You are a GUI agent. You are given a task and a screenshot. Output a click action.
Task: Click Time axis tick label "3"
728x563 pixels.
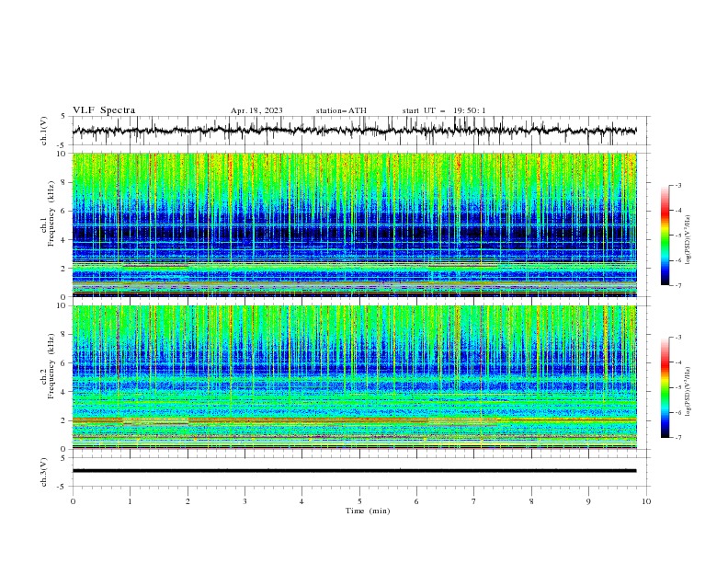coord(245,501)
